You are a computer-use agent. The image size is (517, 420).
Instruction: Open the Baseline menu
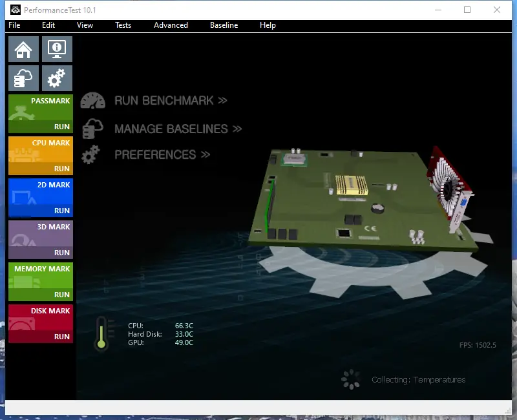[x=224, y=25]
